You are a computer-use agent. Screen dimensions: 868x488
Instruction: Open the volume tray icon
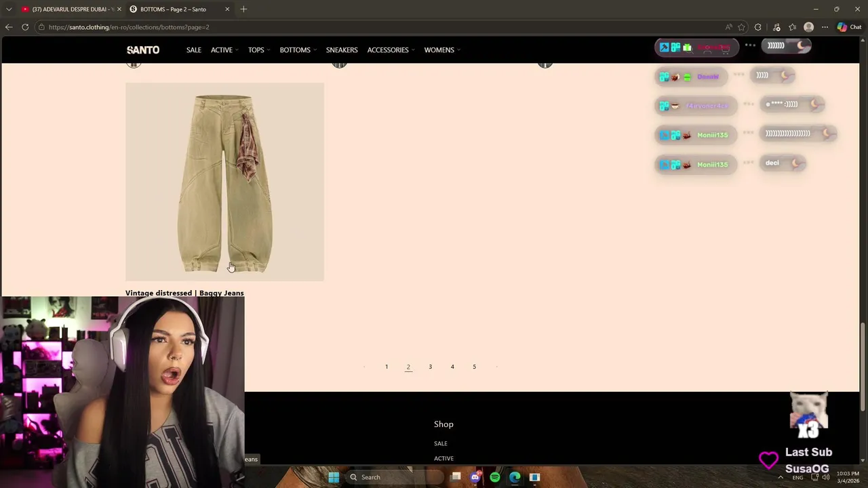[827, 477]
